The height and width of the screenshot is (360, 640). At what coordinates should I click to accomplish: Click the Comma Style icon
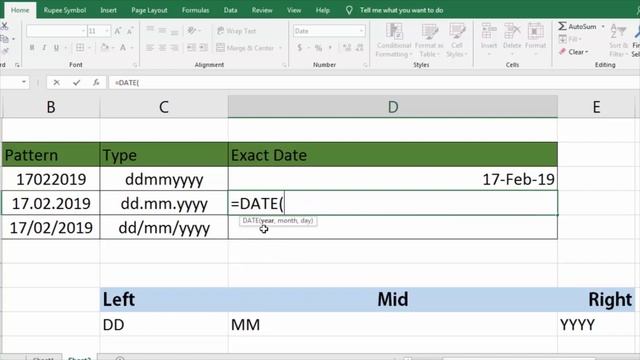coord(330,48)
